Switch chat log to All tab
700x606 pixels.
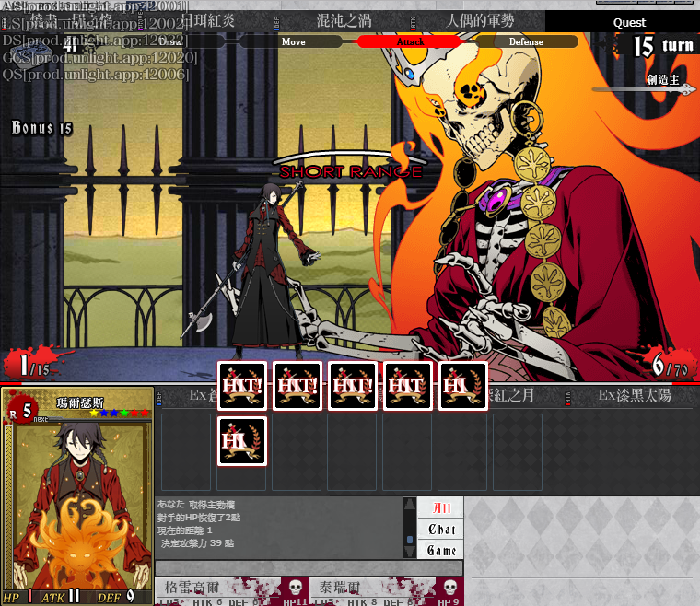pos(441,507)
